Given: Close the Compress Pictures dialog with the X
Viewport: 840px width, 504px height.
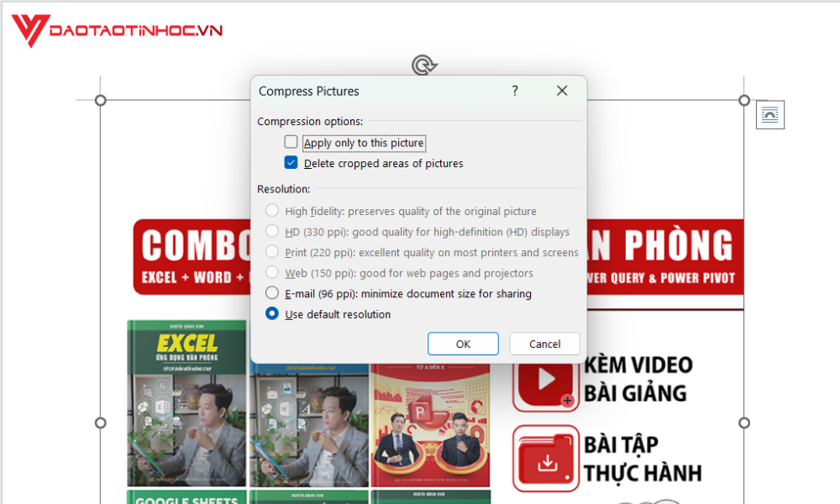Looking at the screenshot, I should (562, 91).
